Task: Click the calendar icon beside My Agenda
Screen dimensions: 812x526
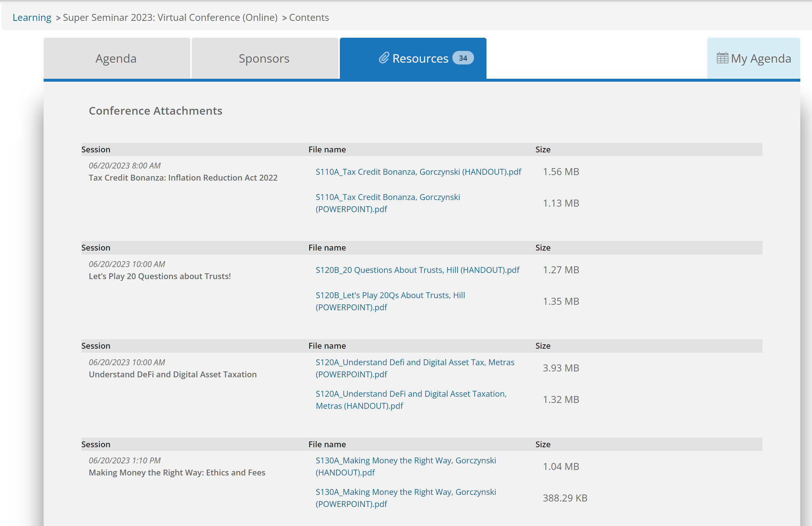Action: 722,58
